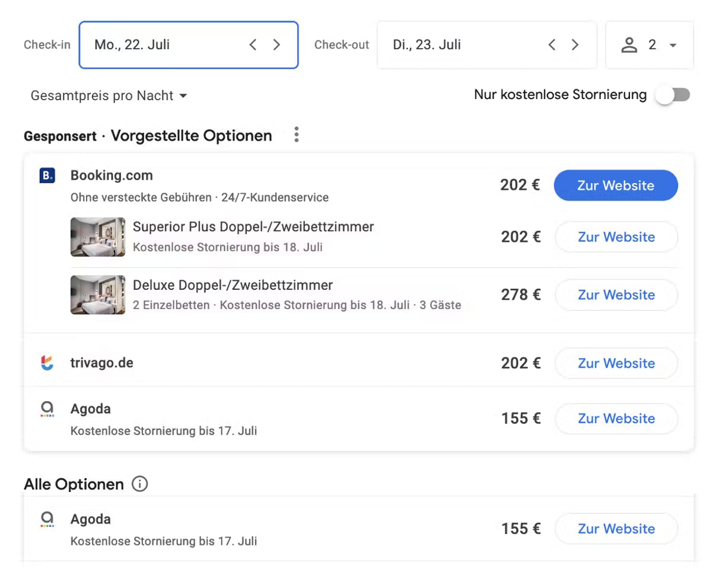
Task: Move check-out date one day later
Action: 575,45
